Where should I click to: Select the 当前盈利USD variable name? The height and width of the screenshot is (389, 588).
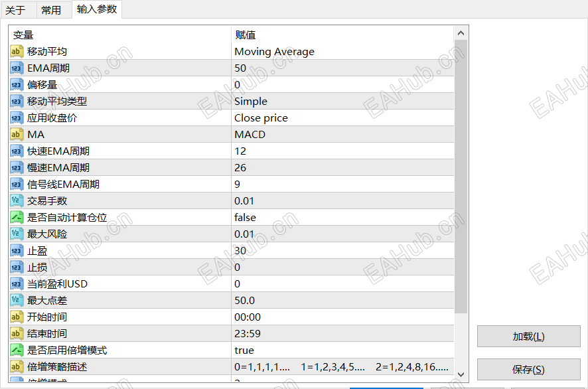coord(57,284)
